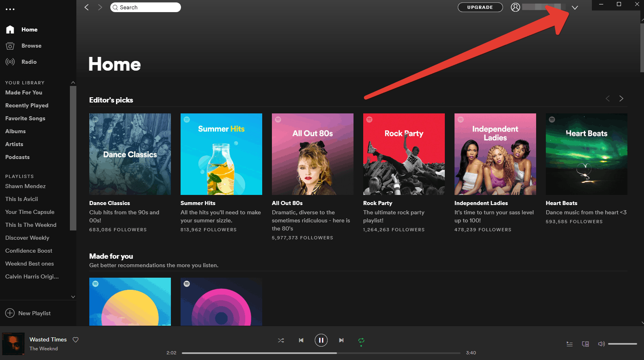Viewport: 644px width, 360px height.
Task: Skip to the next track
Action: [x=341, y=340]
